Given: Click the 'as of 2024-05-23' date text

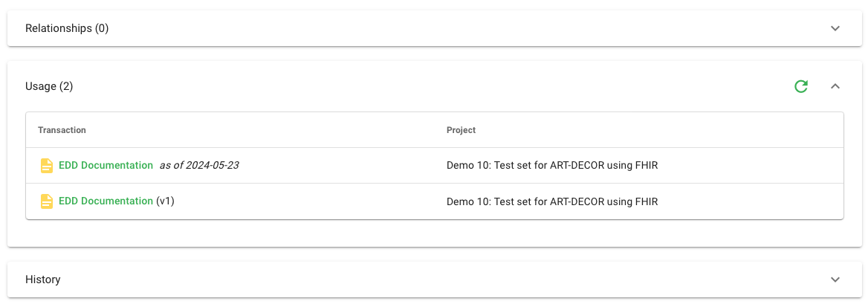Looking at the screenshot, I should click(x=199, y=165).
